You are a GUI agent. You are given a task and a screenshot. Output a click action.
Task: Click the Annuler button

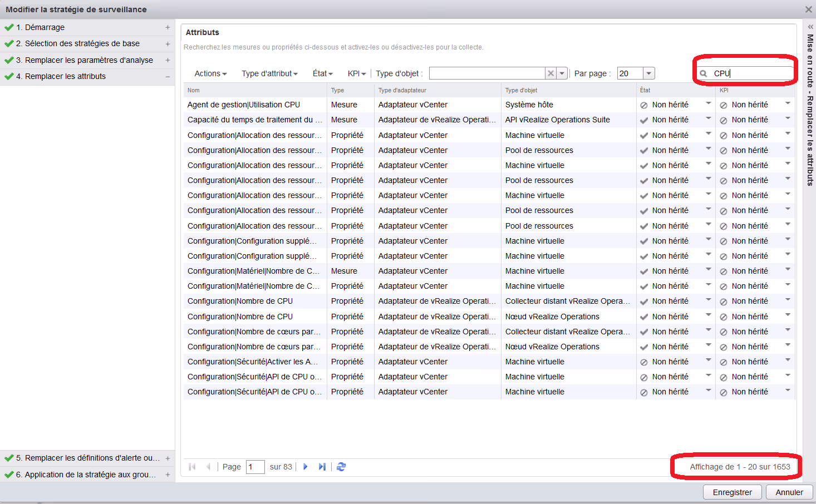point(789,492)
